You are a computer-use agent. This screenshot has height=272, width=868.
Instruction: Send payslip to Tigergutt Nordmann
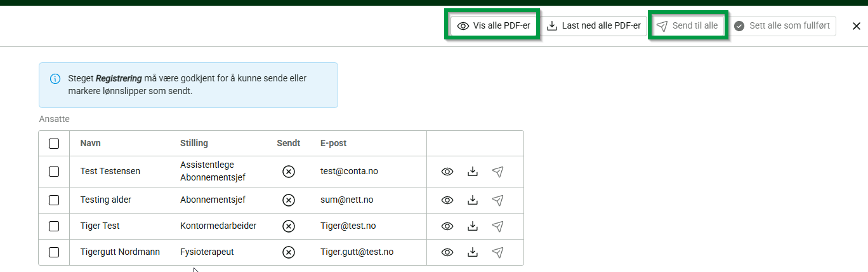pos(498,252)
